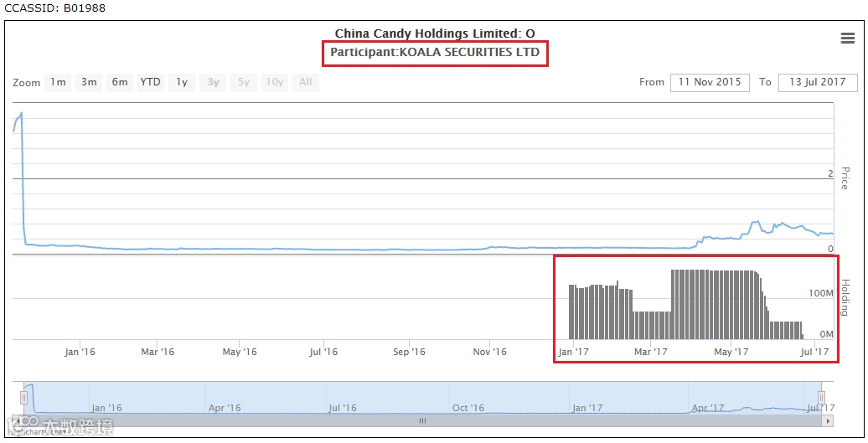Click the Participant KOALA SECURITIES subtitle

435,53
